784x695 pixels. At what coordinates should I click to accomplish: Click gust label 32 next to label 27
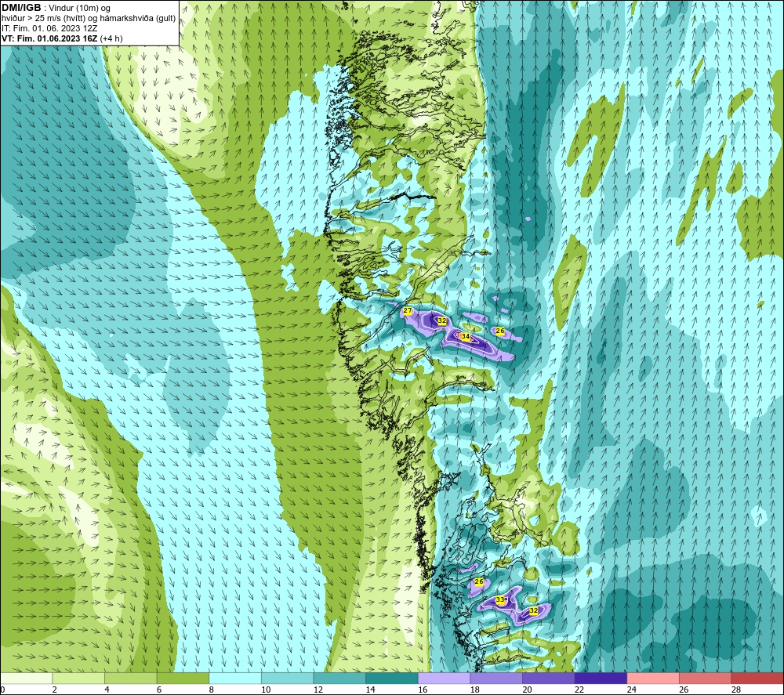tap(441, 320)
